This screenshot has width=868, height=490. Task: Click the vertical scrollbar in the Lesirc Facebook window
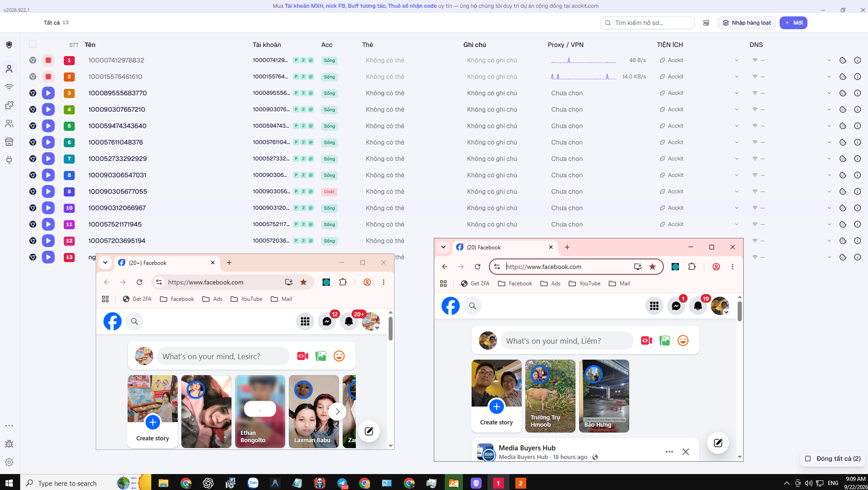(x=390, y=328)
